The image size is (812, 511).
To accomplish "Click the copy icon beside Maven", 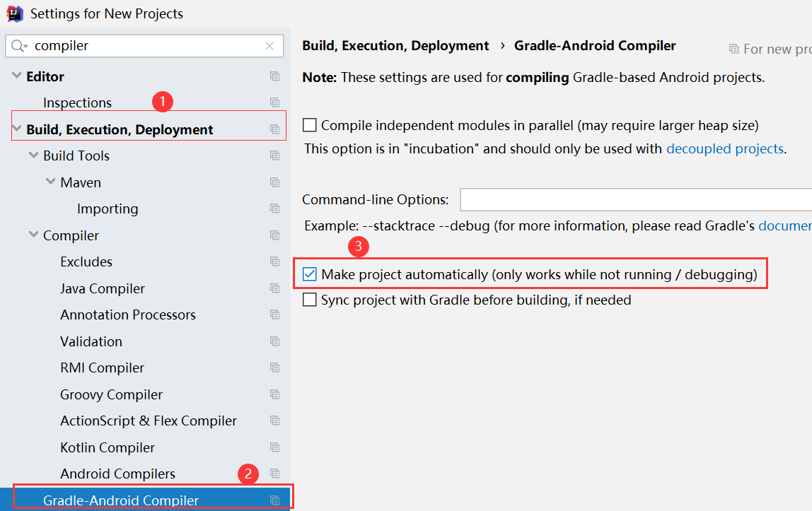I will point(275,182).
